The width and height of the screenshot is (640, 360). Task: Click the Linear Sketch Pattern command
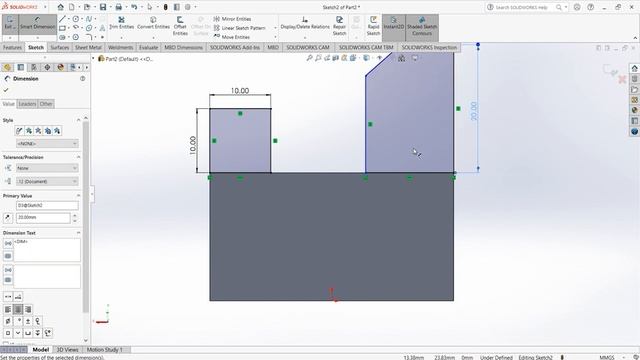coord(240,28)
